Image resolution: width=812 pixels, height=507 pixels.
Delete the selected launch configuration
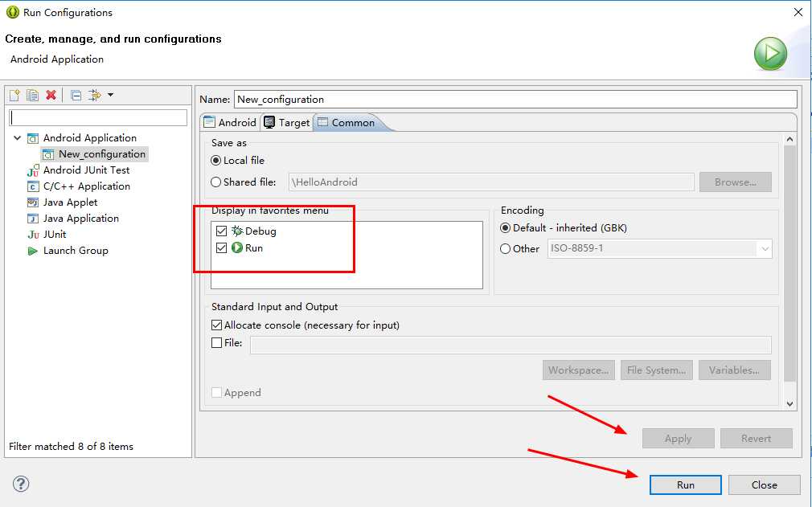(x=51, y=95)
